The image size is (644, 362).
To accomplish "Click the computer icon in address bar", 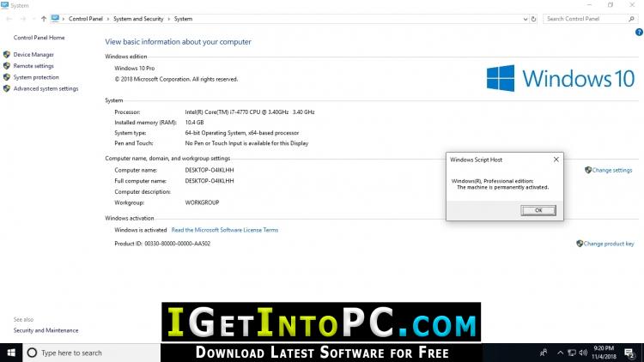I will pyautogui.click(x=55, y=19).
